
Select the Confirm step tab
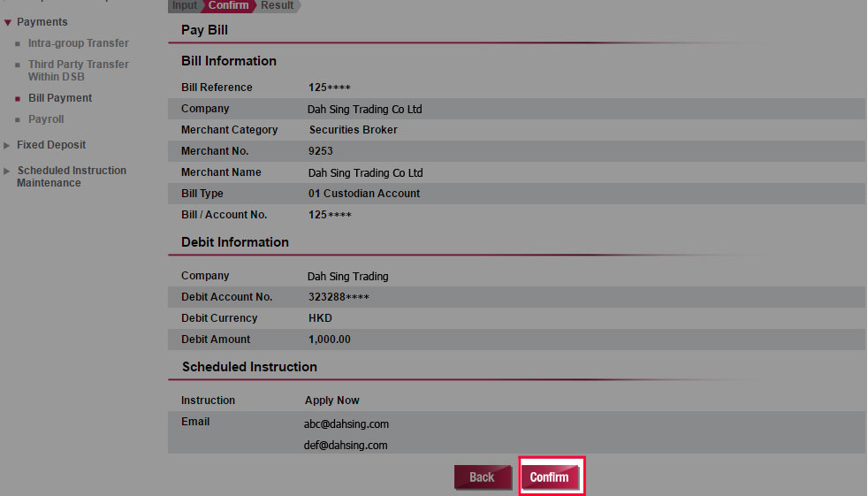click(x=229, y=5)
